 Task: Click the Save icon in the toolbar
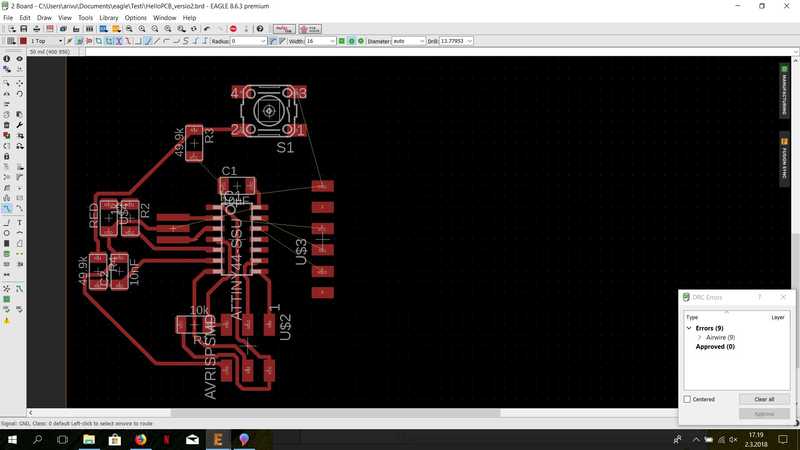tap(23, 29)
